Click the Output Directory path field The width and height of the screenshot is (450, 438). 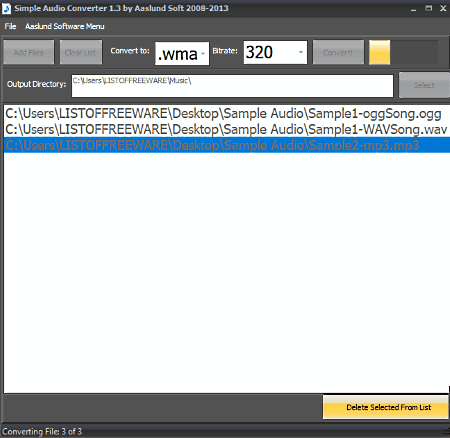click(232, 86)
